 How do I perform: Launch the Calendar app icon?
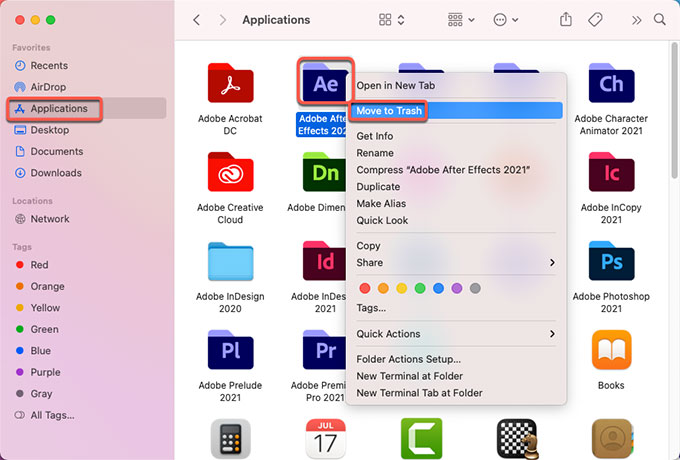325,438
